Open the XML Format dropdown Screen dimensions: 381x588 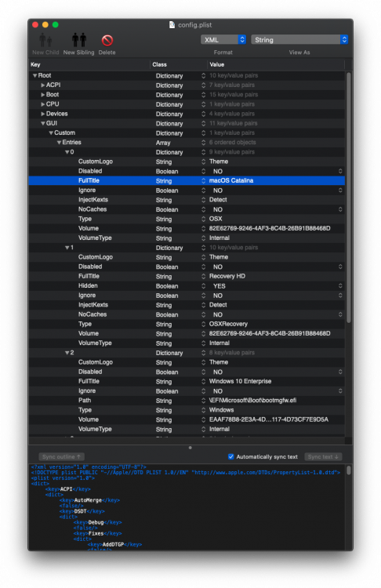[x=223, y=40]
